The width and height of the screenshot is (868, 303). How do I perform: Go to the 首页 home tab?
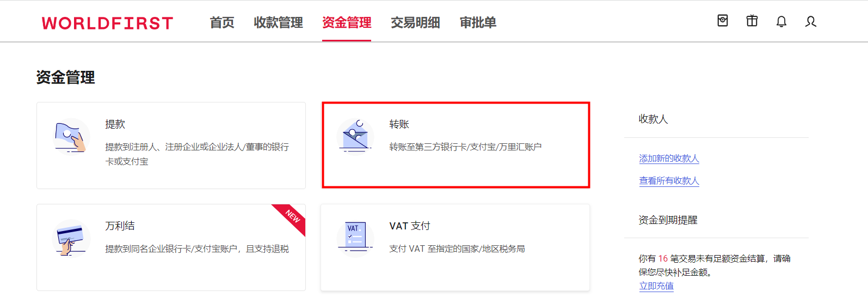[x=222, y=22]
